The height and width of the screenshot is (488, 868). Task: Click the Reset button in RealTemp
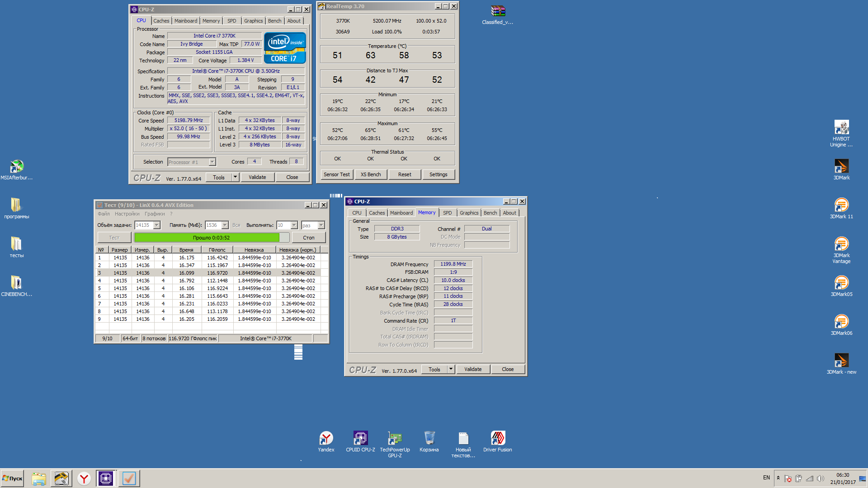[x=405, y=174]
